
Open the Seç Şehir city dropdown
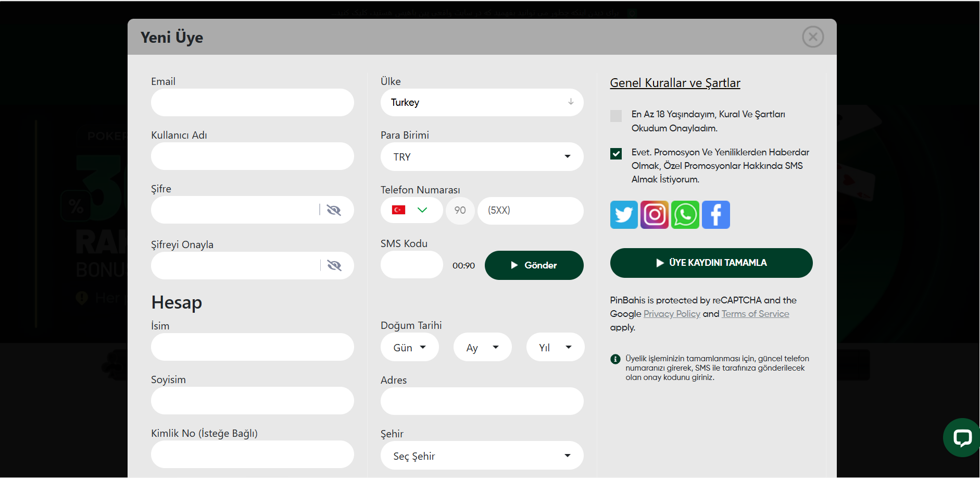point(482,456)
